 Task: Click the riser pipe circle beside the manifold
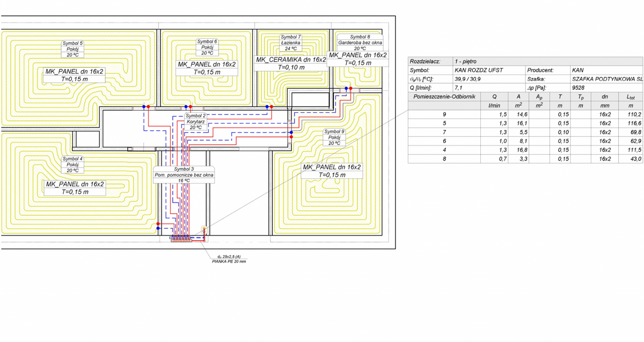click(203, 228)
